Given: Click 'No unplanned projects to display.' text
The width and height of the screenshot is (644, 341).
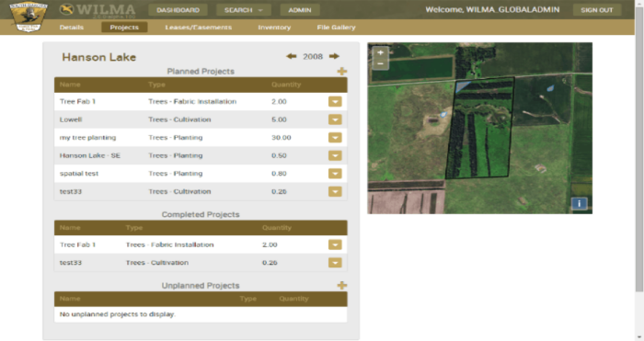Looking at the screenshot, I should (118, 314).
